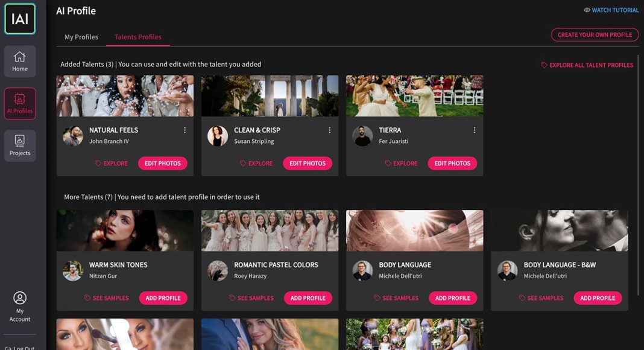The image size is (644, 350).
Task: Click the page vertical scrollbar
Action: click(638, 174)
